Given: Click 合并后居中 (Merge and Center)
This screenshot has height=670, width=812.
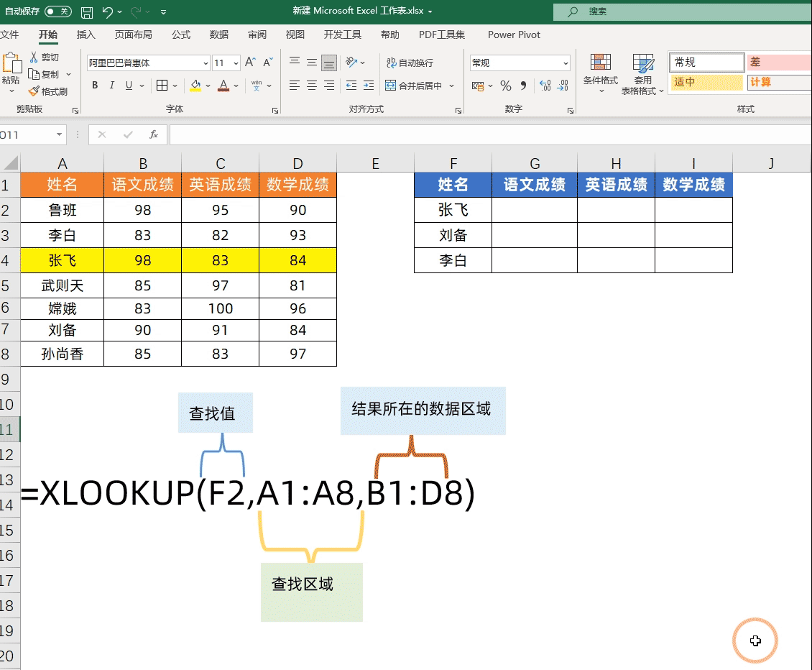Looking at the screenshot, I should (x=408, y=85).
